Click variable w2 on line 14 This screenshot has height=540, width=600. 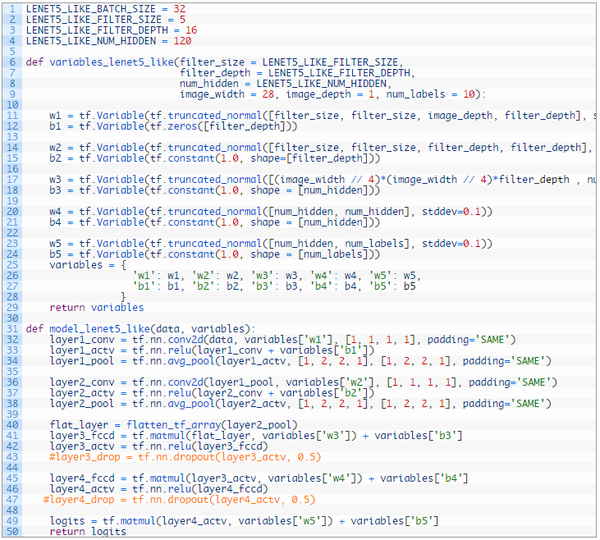click(55, 147)
